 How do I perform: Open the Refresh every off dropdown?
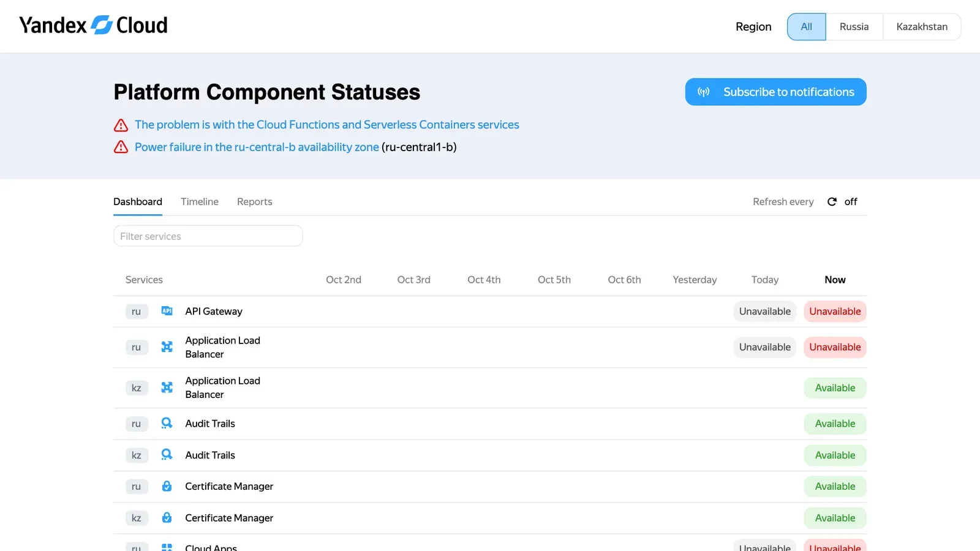(842, 201)
